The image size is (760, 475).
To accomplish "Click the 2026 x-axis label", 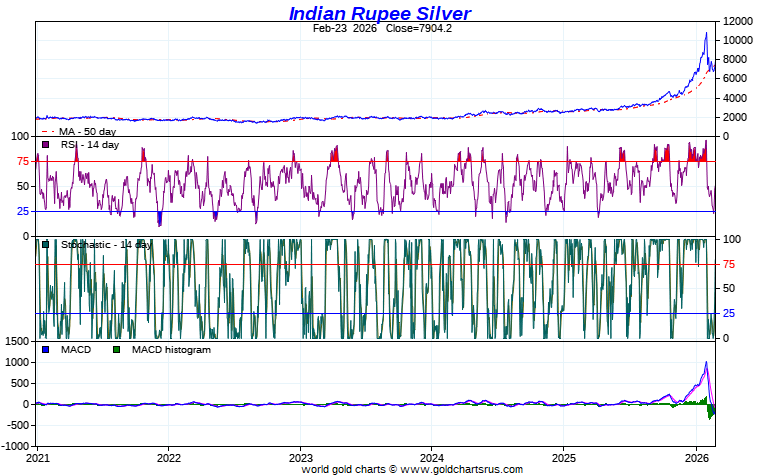I will pyautogui.click(x=696, y=458).
